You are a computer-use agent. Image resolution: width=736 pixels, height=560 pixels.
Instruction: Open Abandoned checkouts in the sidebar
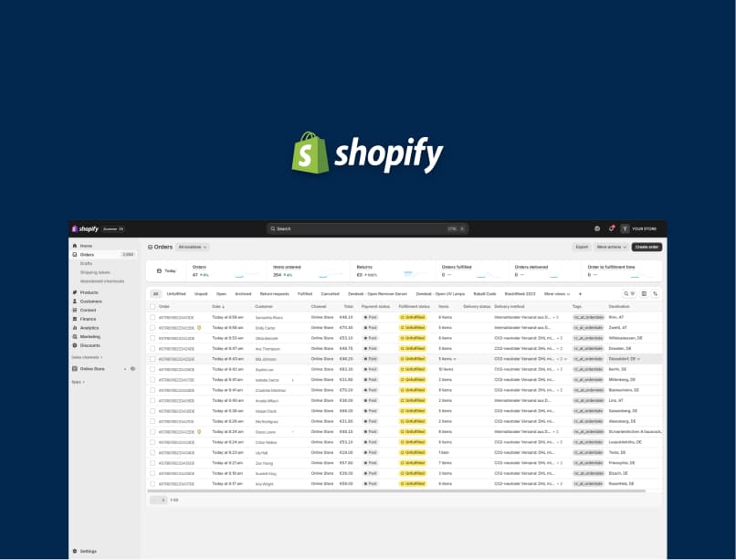[x=102, y=281]
